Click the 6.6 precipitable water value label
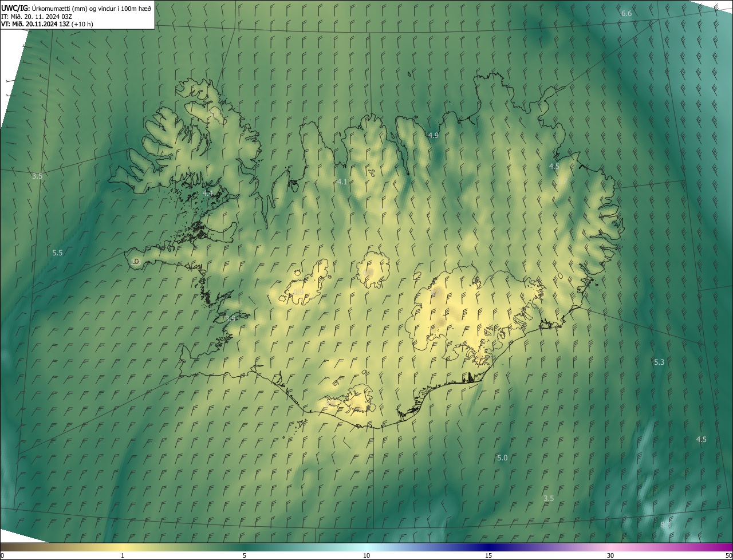 click(x=626, y=13)
